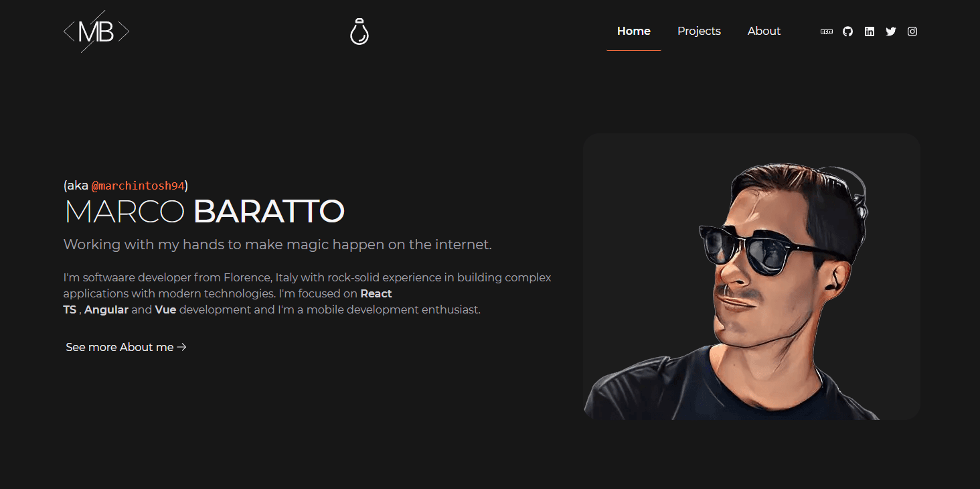The width and height of the screenshot is (980, 489).
Task: Click the bold TS keyword
Action: (x=70, y=309)
